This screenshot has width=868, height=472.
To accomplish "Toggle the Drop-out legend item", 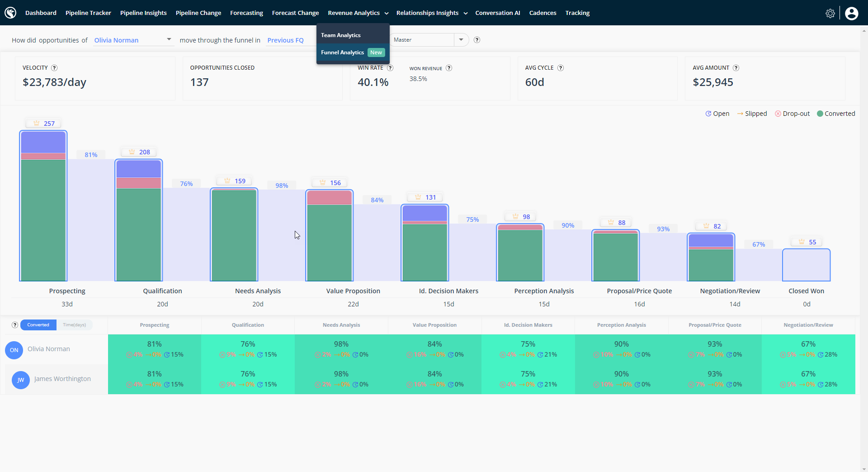I will coord(792,114).
